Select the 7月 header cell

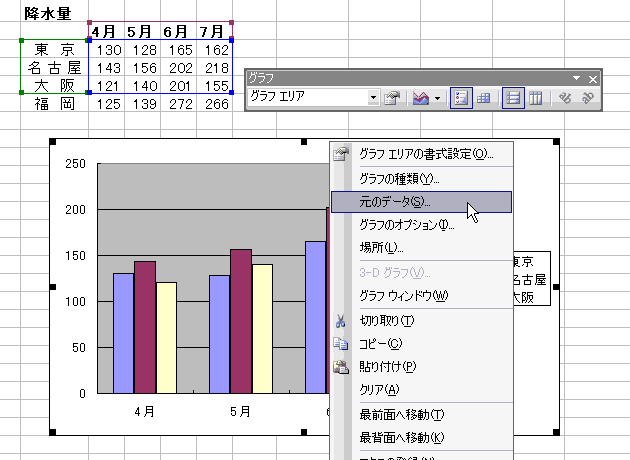point(215,31)
